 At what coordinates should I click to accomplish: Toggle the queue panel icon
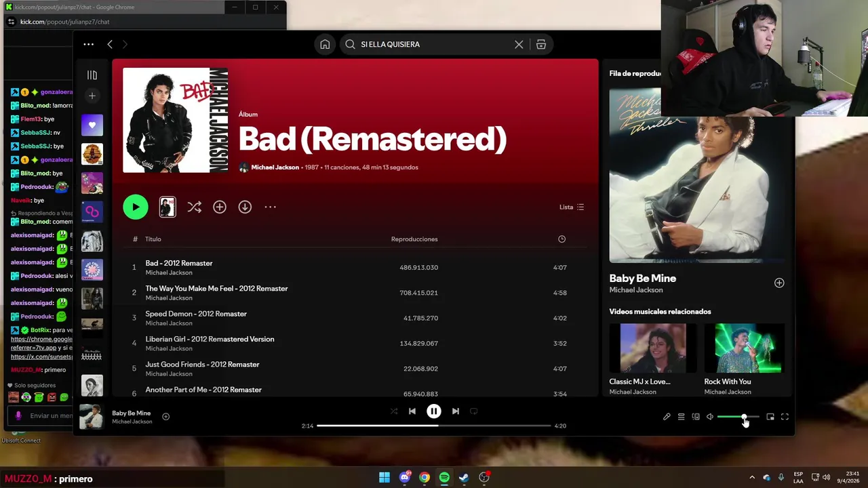point(681,417)
